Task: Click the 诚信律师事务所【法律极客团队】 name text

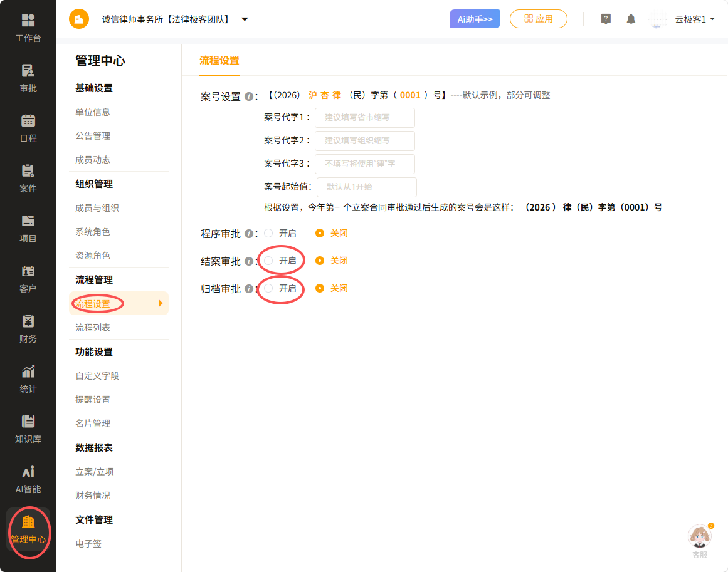Action: click(x=166, y=19)
